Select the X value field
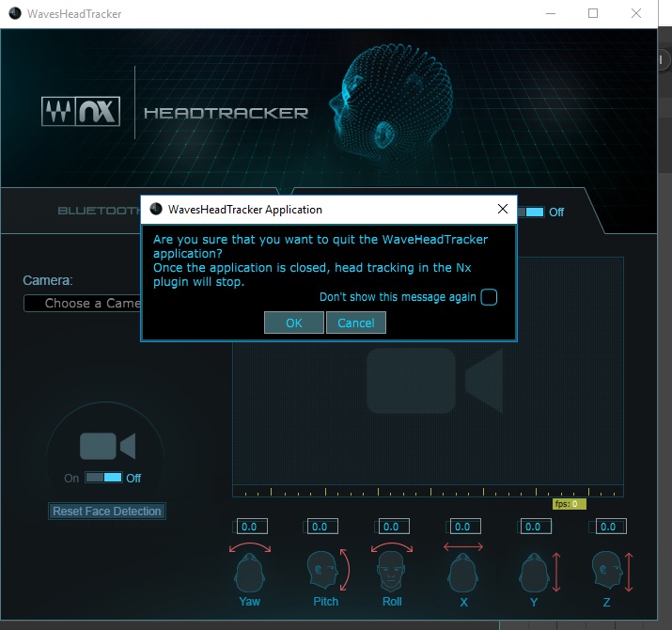Viewport: 672px width, 630px height. 465,527
